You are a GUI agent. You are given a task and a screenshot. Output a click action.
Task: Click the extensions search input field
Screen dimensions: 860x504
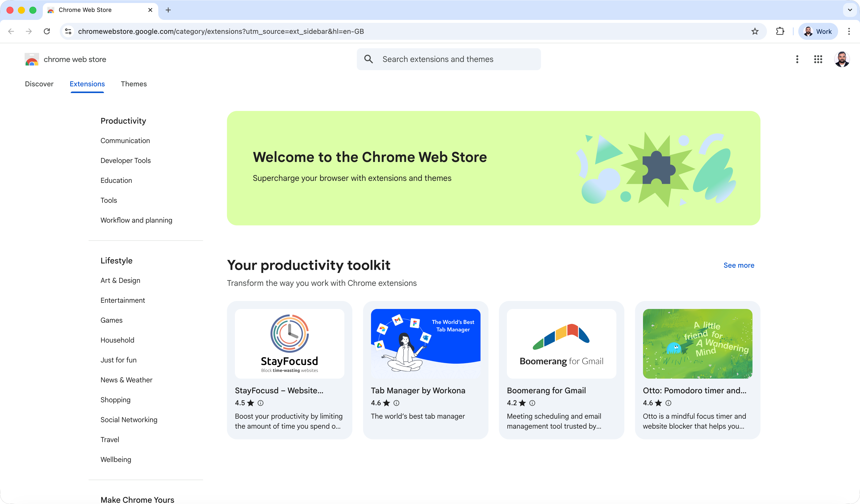coord(450,59)
